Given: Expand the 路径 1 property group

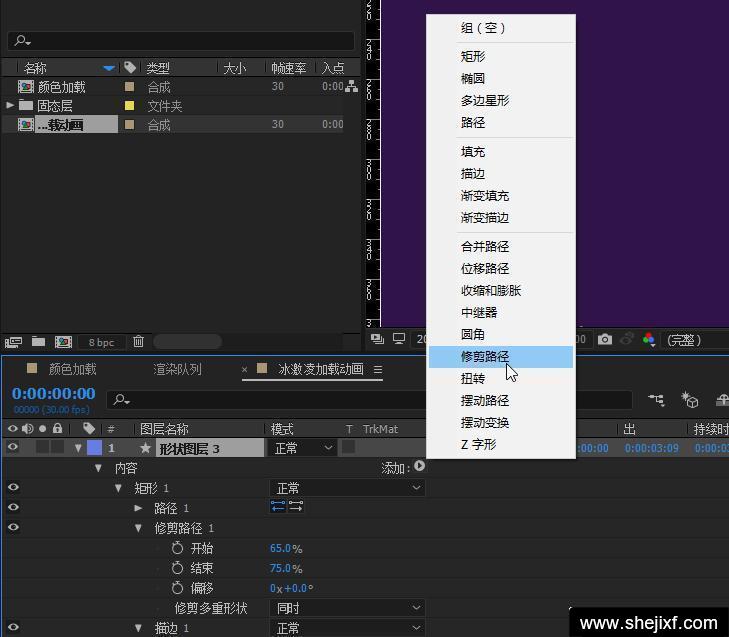Looking at the screenshot, I should (x=139, y=508).
